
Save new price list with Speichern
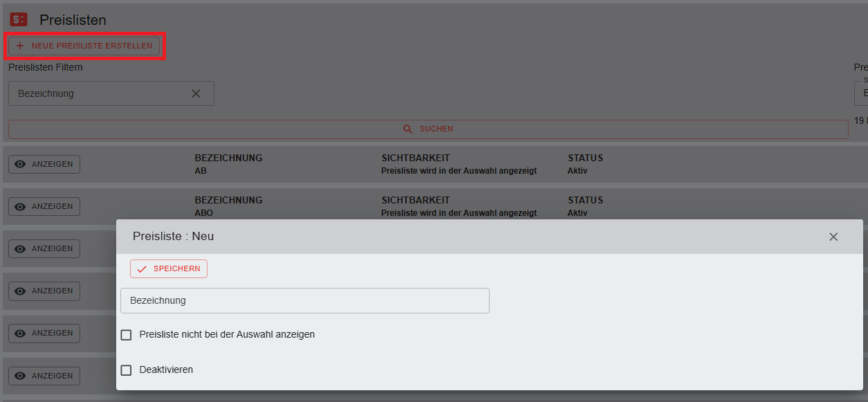169,269
